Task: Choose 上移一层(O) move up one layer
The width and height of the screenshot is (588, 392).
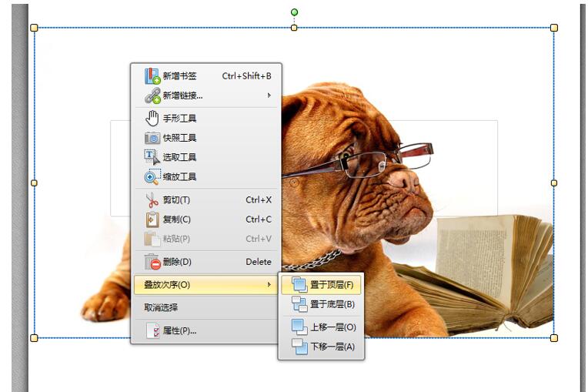Action: click(321, 327)
